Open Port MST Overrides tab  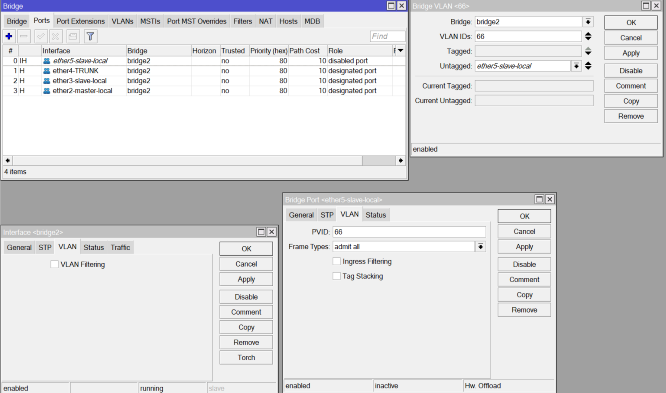pyautogui.click(x=197, y=21)
